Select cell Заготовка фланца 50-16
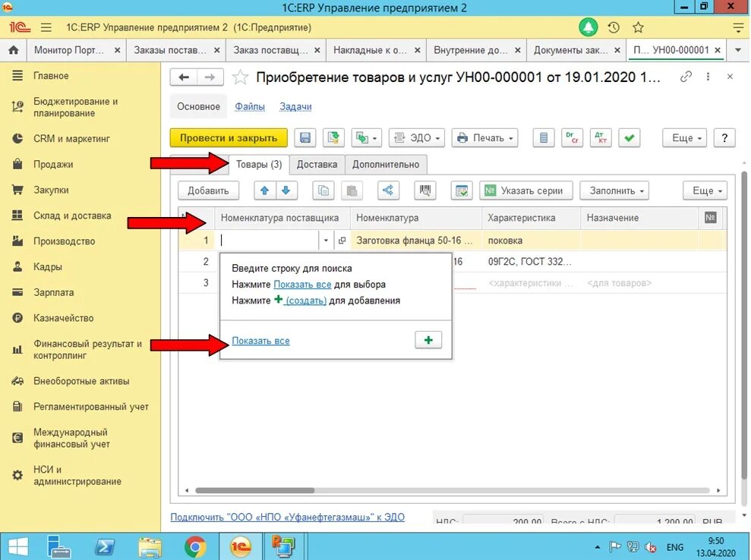Screen dimensions: 751x560 [415, 241]
